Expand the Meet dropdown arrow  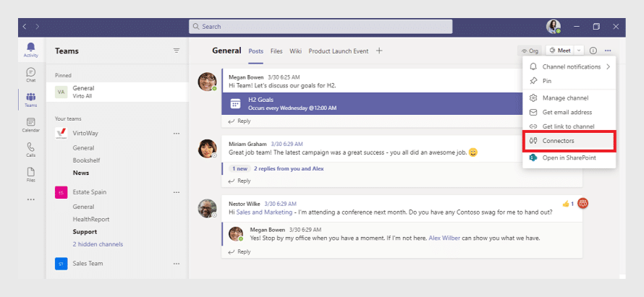[x=579, y=51]
